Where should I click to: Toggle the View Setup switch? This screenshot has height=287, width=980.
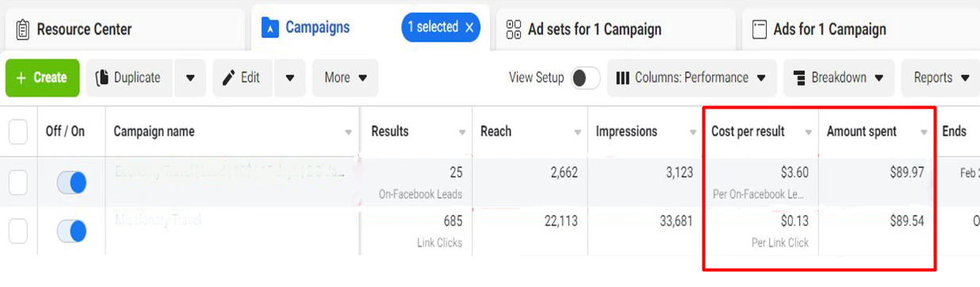click(x=585, y=78)
